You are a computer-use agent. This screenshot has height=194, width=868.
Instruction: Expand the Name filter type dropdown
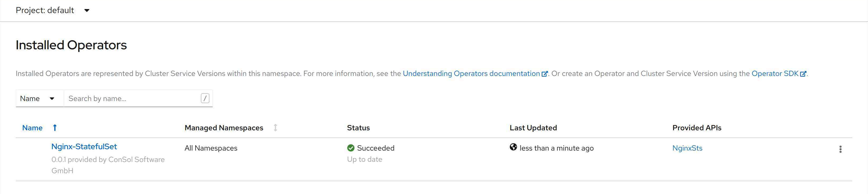(37, 99)
